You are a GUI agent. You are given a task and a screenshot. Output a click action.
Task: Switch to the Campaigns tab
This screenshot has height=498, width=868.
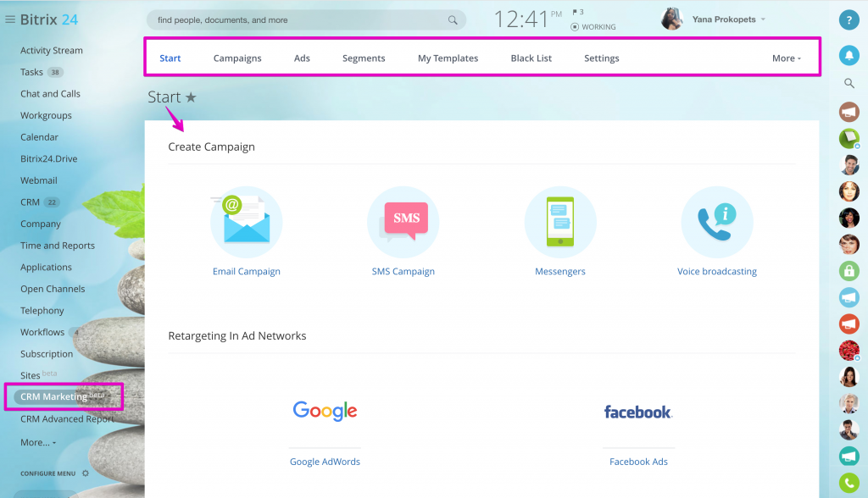click(237, 58)
